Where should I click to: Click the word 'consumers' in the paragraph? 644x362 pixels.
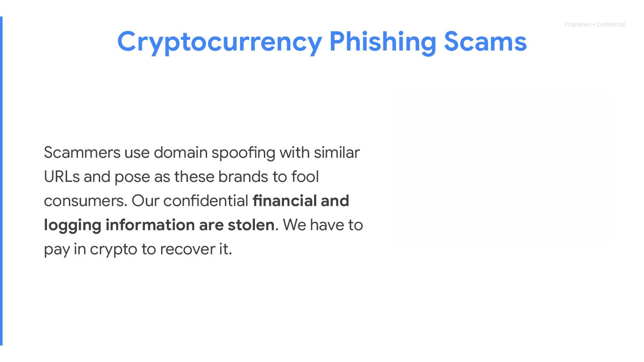pos(85,201)
